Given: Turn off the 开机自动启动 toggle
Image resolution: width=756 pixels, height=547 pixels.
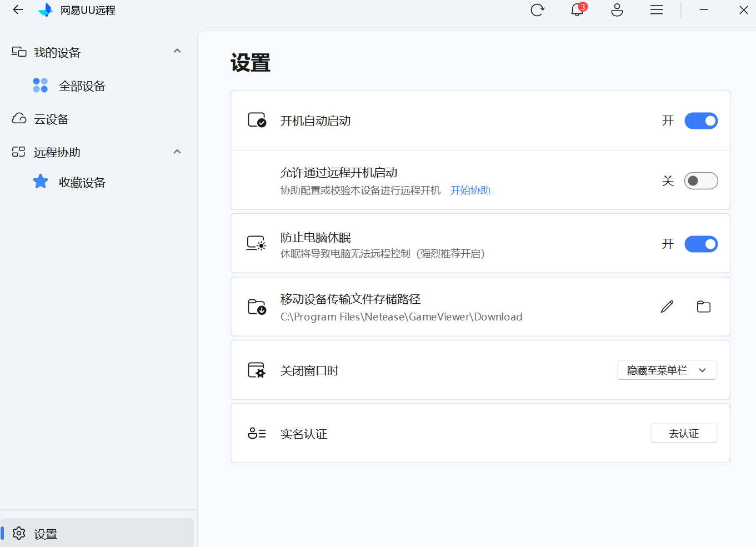Looking at the screenshot, I should (x=701, y=121).
